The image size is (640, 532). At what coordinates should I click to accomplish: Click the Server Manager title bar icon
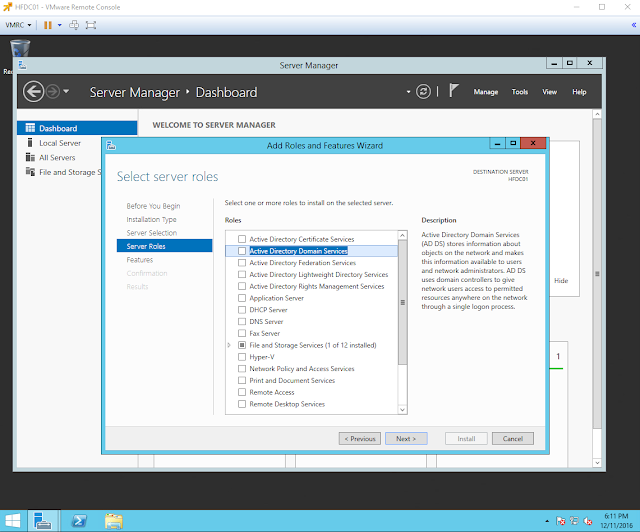point(22,65)
